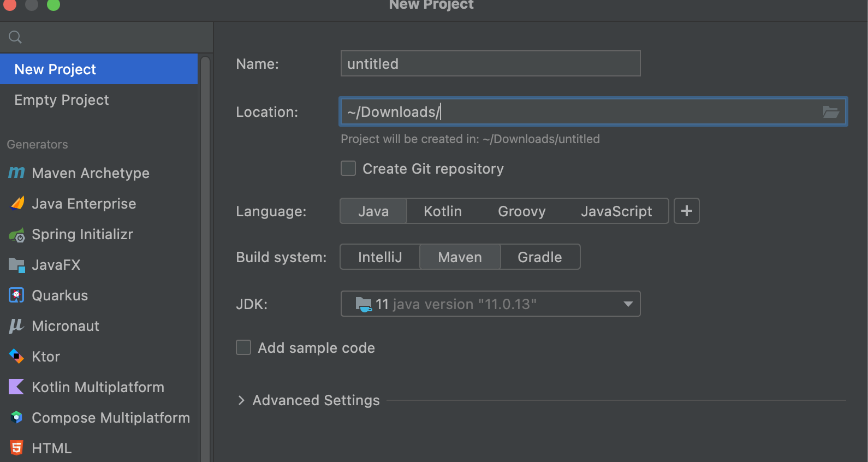Click the Ktor icon
This screenshot has width=868, height=462.
click(x=17, y=357)
